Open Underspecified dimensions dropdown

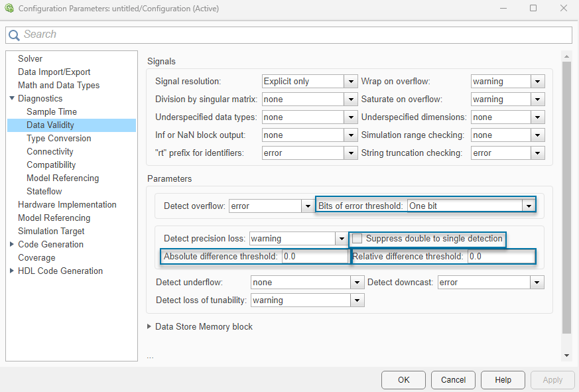[508, 117]
